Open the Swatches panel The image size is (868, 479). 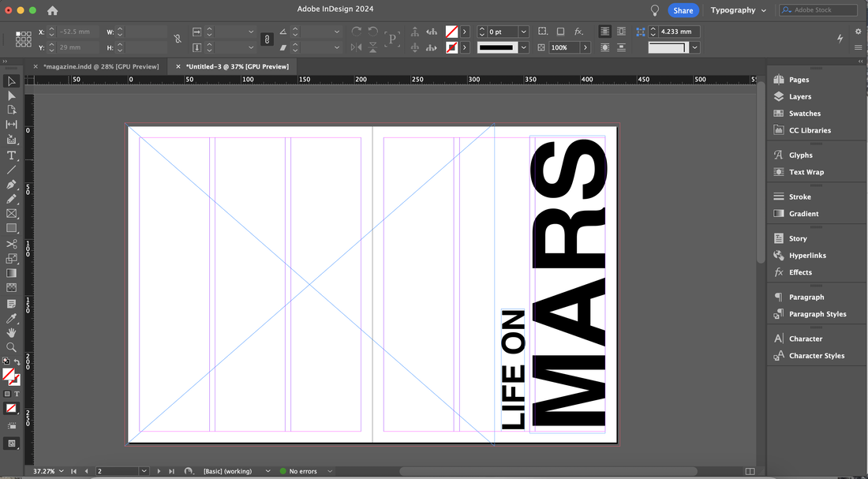[x=804, y=114]
